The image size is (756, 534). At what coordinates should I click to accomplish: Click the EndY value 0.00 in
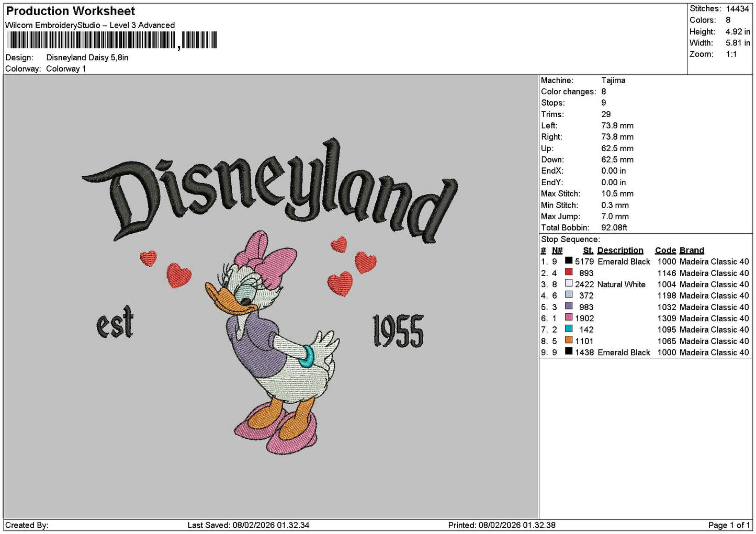(614, 183)
